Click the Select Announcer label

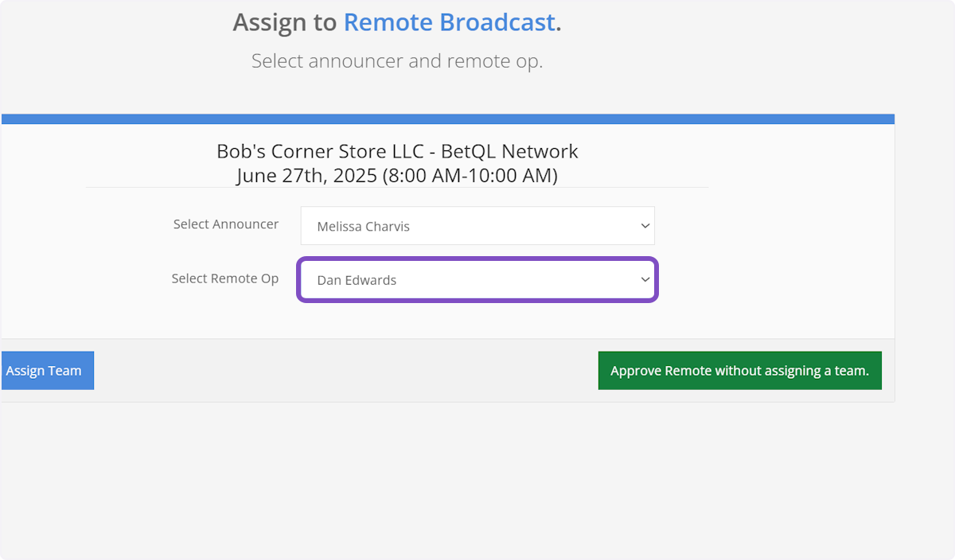pyautogui.click(x=226, y=224)
